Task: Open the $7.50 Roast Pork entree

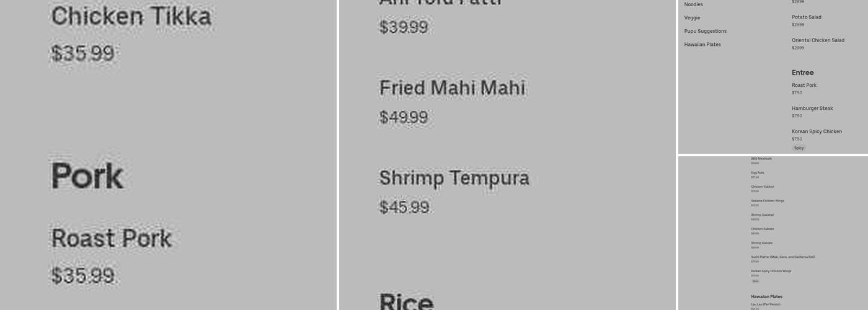Action: [x=804, y=86]
